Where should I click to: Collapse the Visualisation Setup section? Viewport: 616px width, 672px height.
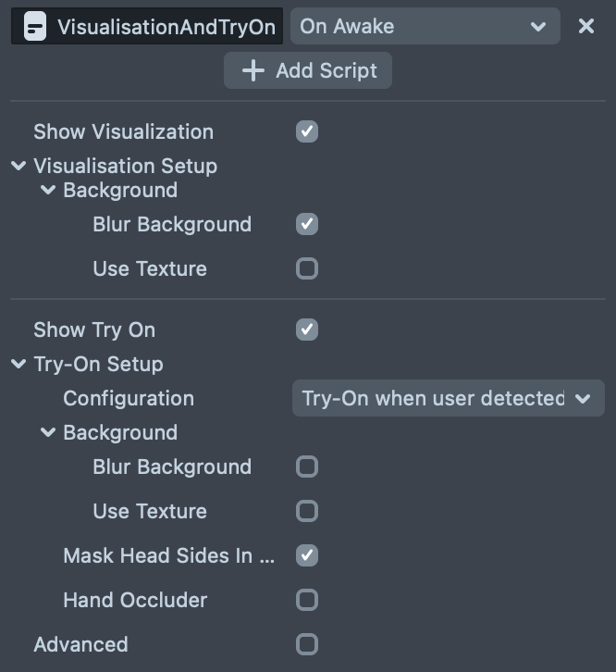18,167
